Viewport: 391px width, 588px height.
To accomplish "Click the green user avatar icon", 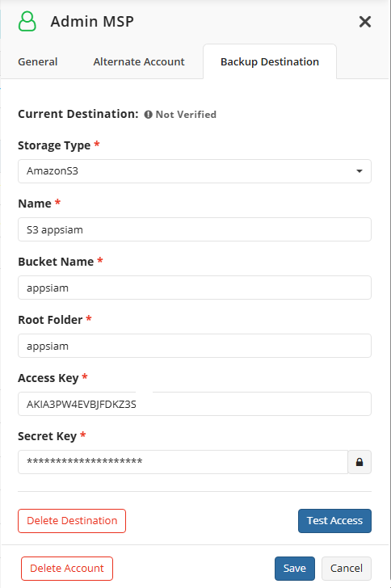I will tap(27, 21).
